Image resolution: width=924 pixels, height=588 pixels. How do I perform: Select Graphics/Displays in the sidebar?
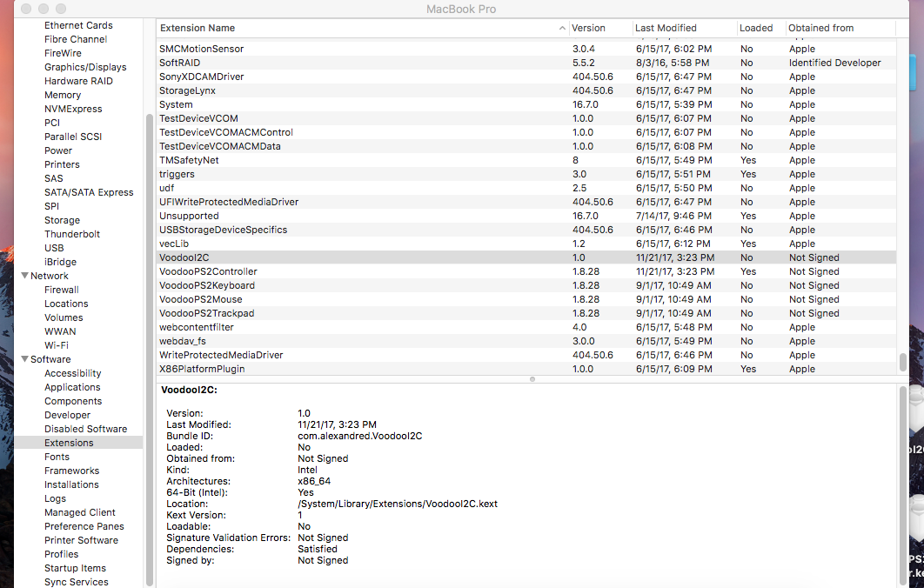click(x=85, y=67)
